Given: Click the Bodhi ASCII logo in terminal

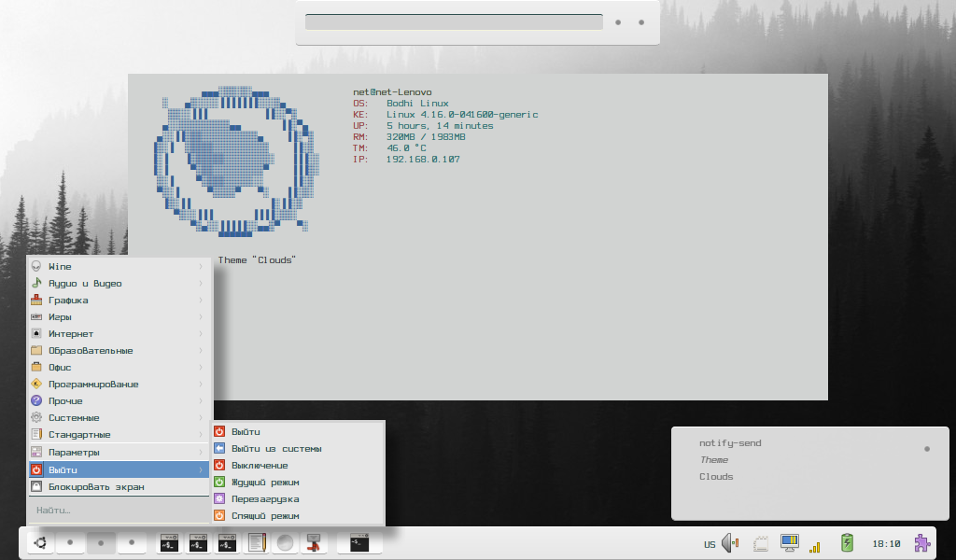Looking at the screenshot, I should (x=236, y=161).
